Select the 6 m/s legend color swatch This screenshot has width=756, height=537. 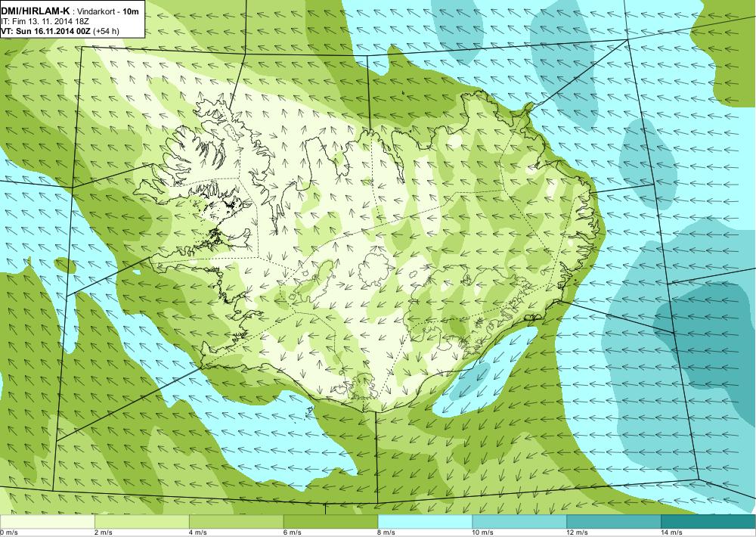tap(331, 522)
